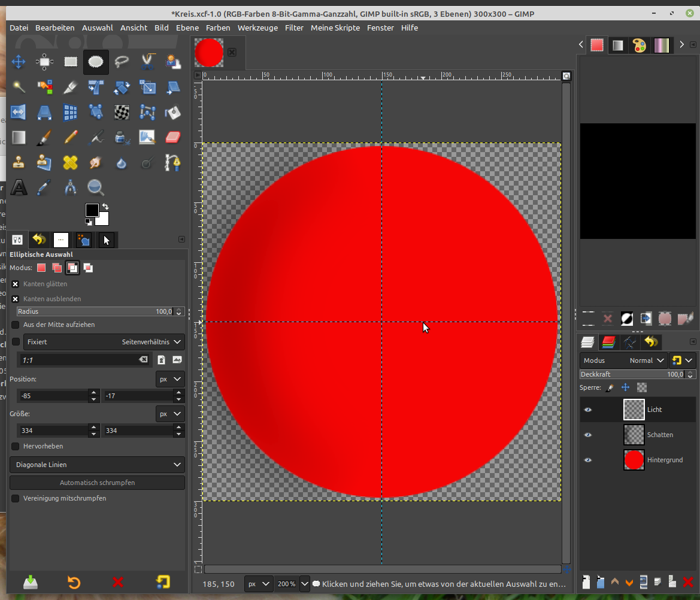Select the Text tool
This screenshot has height=600, width=700.
point(19,187)
